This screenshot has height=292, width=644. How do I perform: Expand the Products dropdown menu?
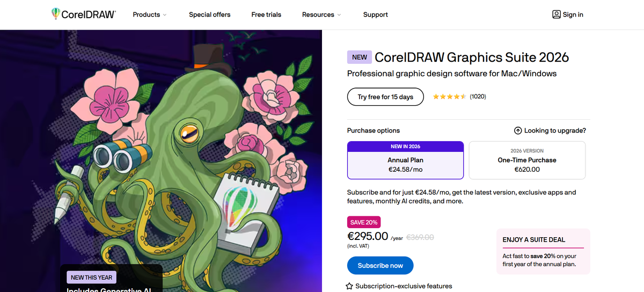[x=150, y=14]
